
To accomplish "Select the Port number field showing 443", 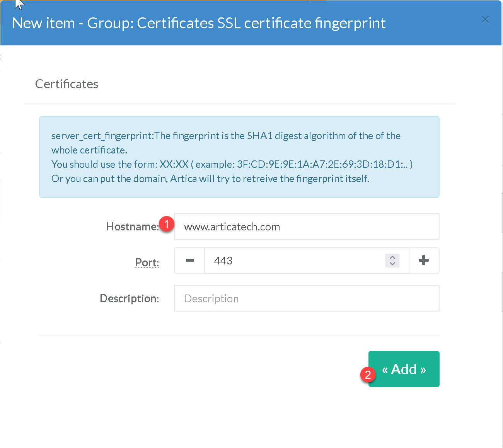I will 294,261.
